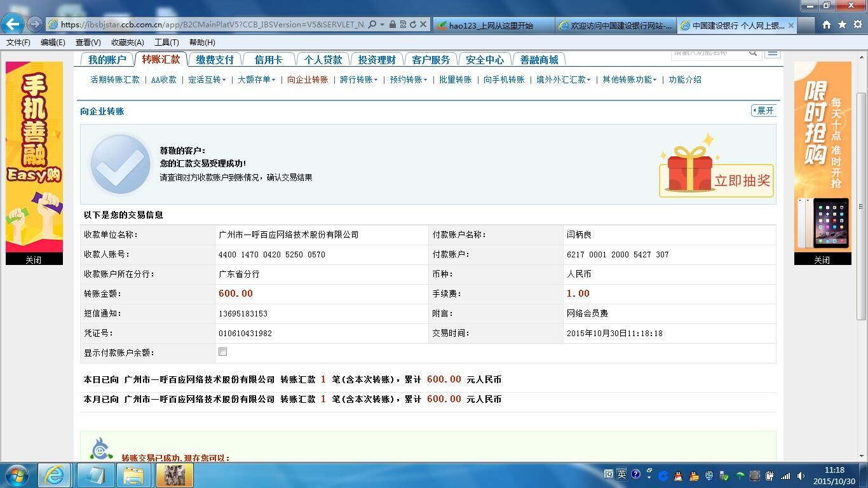Image resolution: width=868 pixels, height=488 pixels.
Task: Expand the 境外外汇汇款 dropdown
Action: click(563, 80)
